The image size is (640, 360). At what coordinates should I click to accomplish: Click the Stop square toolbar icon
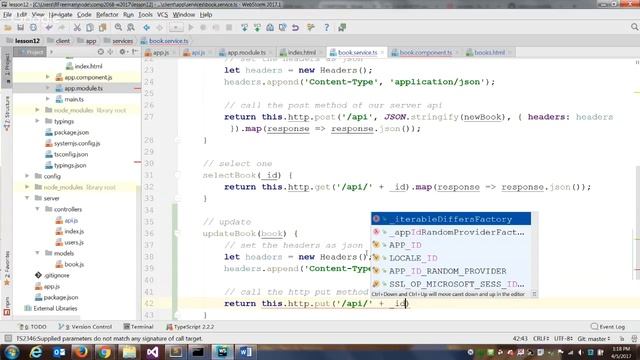pos(229,27)
